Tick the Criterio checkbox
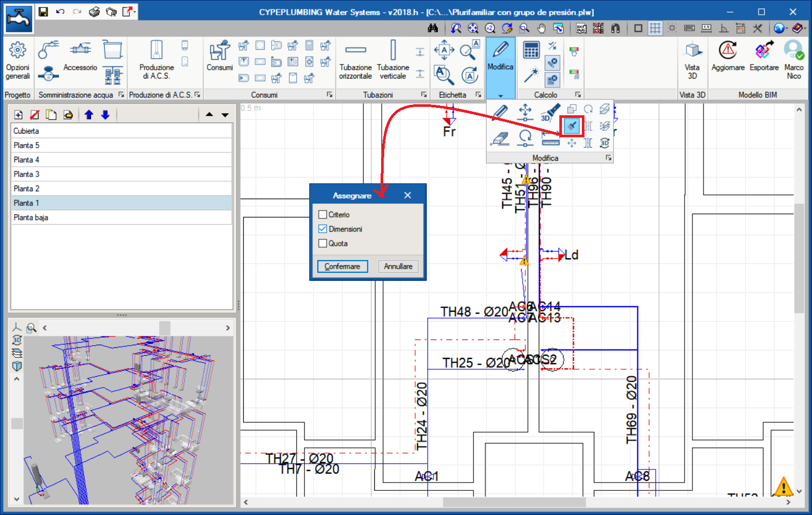812x515 pixels. point(323,214)
